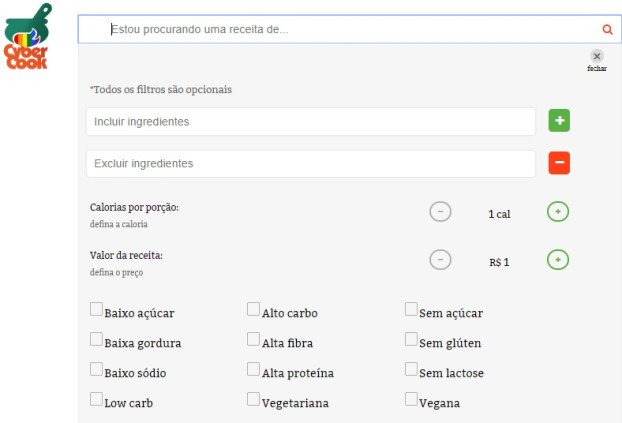
Task: Click green plus to include ingredient
Action: click(x=559, y=121)
